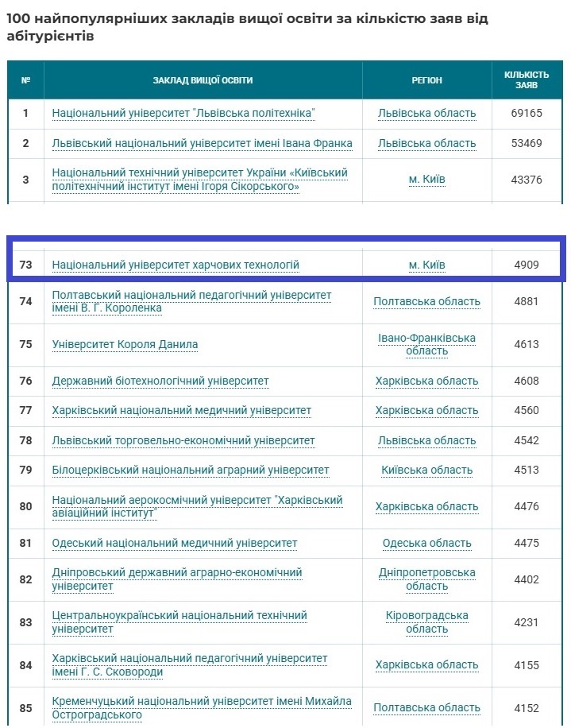Click rank number 73 cell
Screen dimensions: 571x728
click(x=26, y=265)
